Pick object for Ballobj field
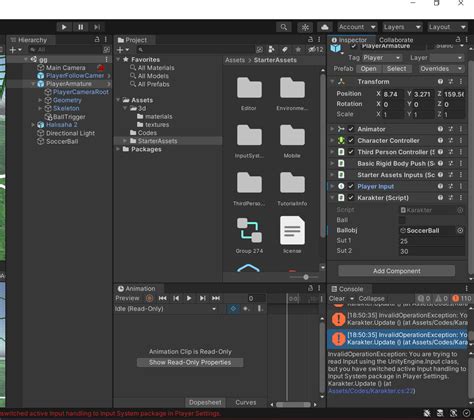The height and width of the screenshot is (420, 474). (x=460, y=230)
